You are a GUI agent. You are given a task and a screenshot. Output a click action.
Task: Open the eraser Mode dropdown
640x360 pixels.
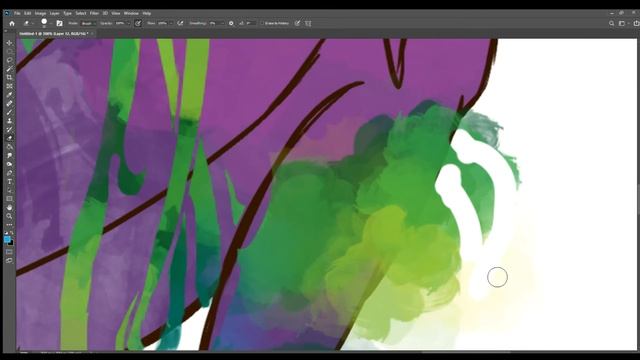(88, 24)
